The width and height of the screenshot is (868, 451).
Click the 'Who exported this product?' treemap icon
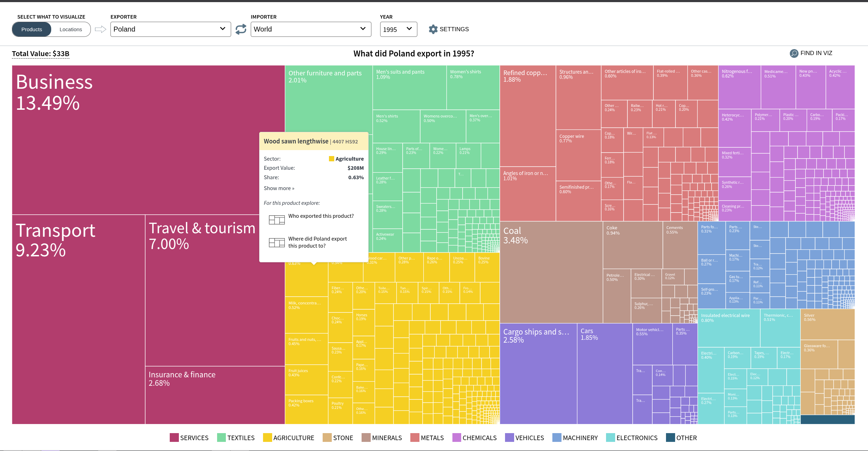277,220
